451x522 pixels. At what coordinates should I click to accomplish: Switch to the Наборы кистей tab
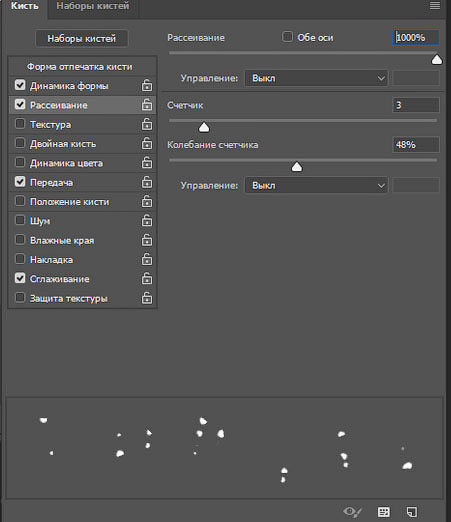pos(93,6)
